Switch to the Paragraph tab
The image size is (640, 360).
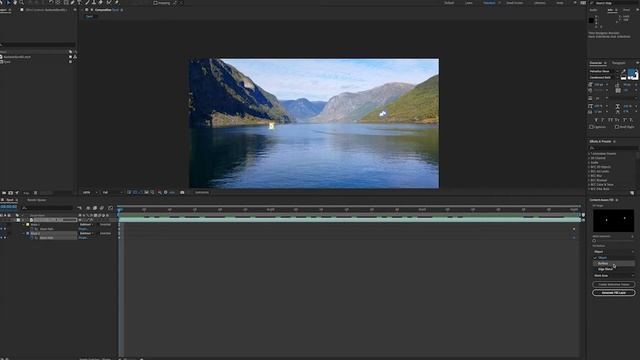pos(618,63)
